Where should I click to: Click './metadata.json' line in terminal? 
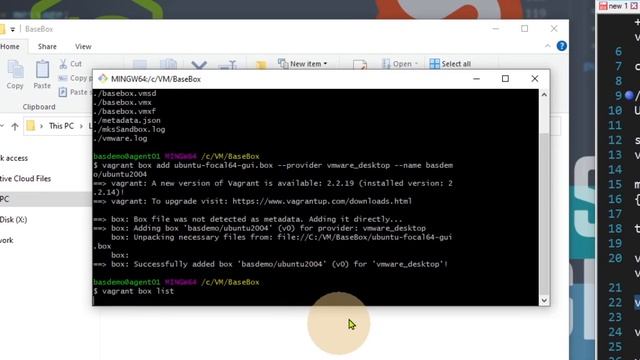tap(127, 120)
